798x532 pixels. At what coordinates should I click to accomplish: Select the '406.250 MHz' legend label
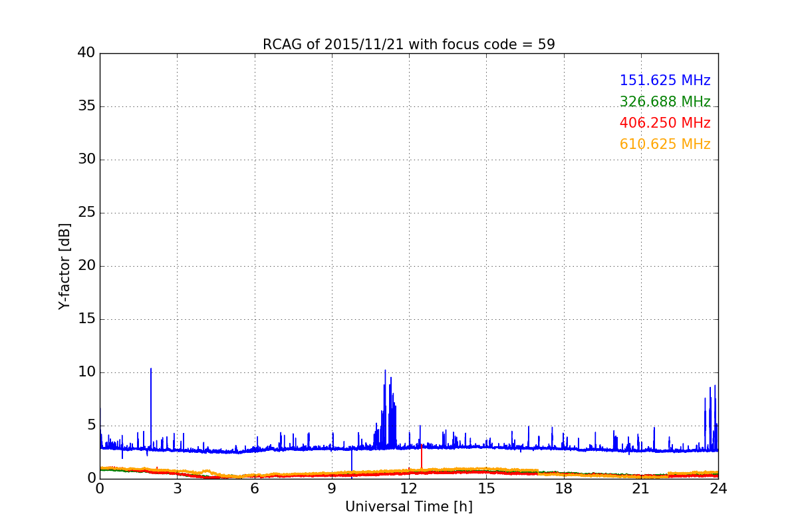point(665,123)
